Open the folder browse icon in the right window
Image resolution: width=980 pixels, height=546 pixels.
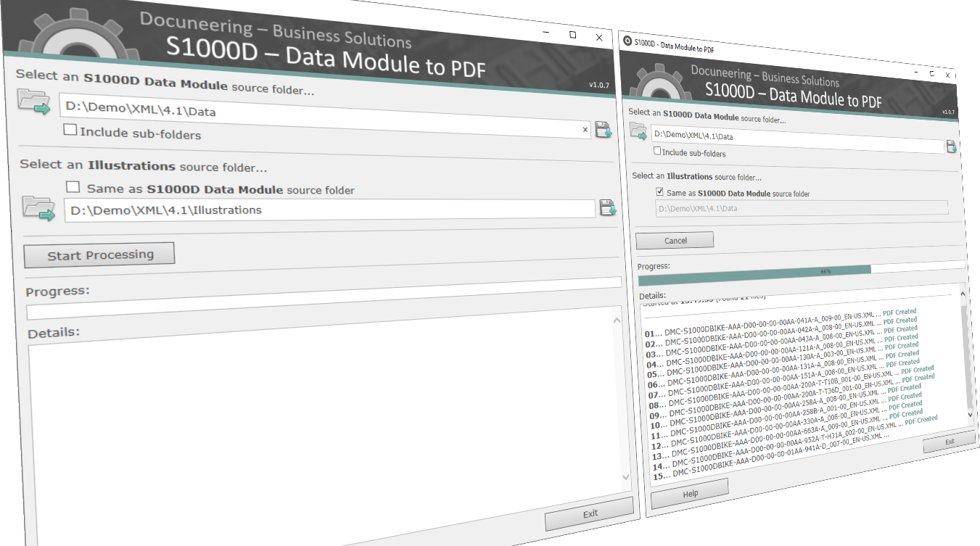pos(638,132)
